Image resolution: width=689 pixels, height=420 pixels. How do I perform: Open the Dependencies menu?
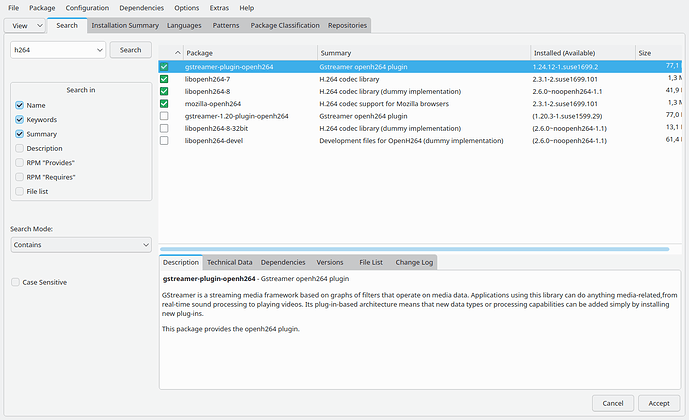pos(141,8)
